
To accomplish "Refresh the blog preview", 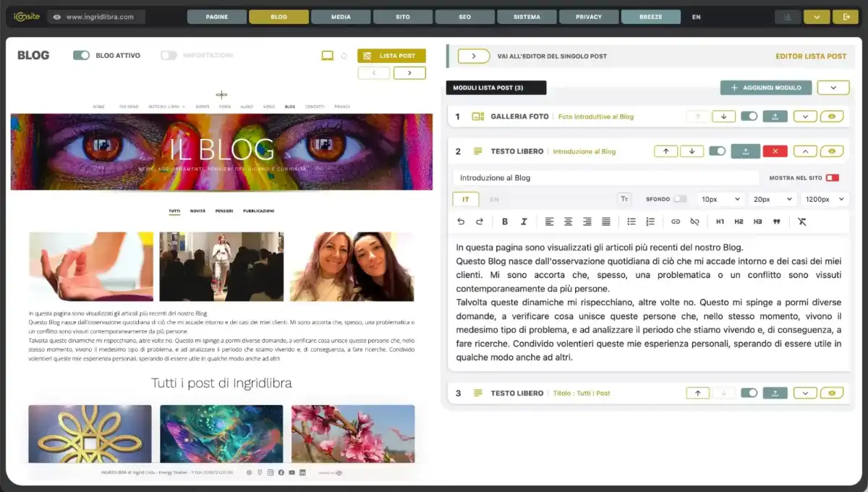I will click(344, 56).
